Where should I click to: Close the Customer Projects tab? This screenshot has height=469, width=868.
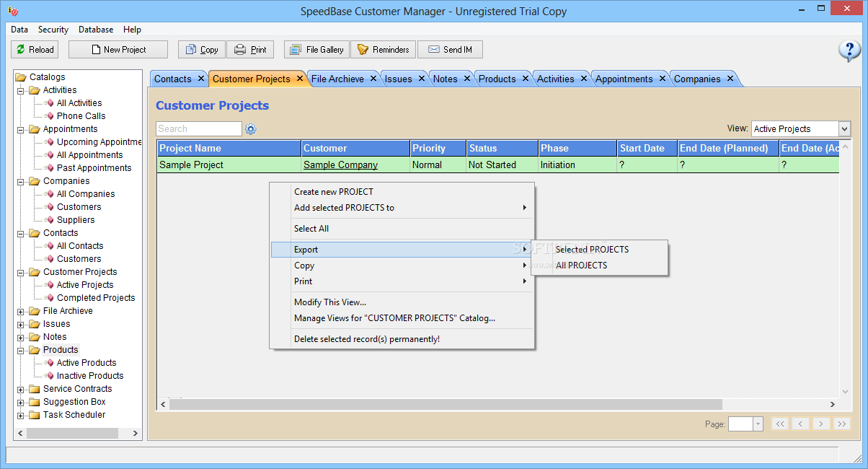[x=300, y=79]
